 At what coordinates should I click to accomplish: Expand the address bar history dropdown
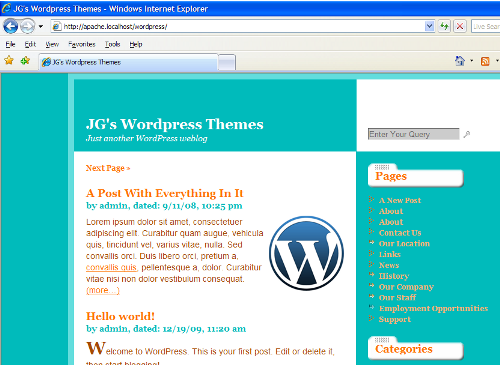[x=429, y=26]
